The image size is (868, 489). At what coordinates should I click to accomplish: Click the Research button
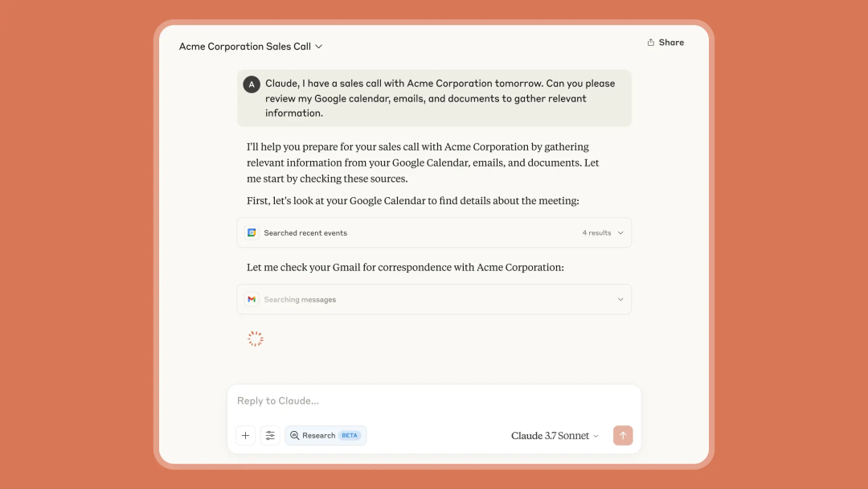click(x=325, y=435)
